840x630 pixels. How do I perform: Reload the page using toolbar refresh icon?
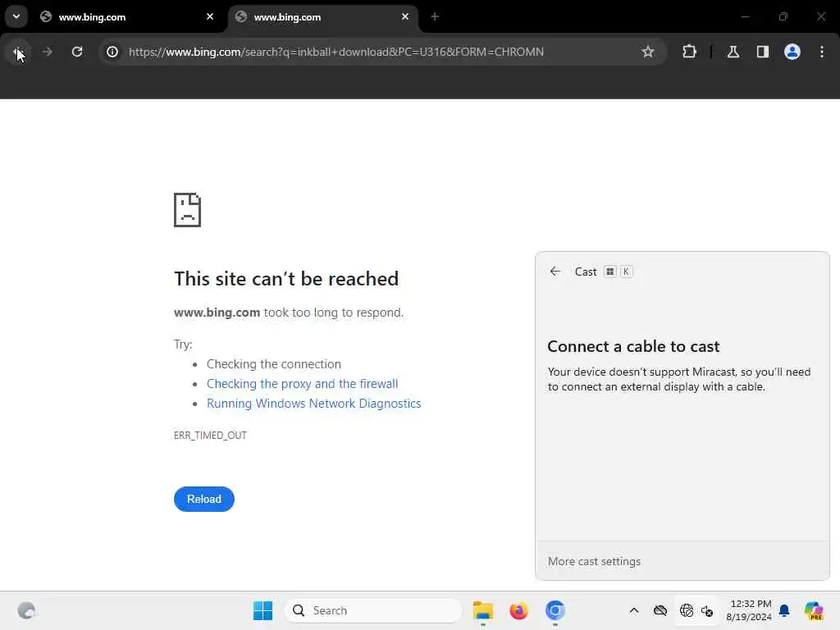77,52
